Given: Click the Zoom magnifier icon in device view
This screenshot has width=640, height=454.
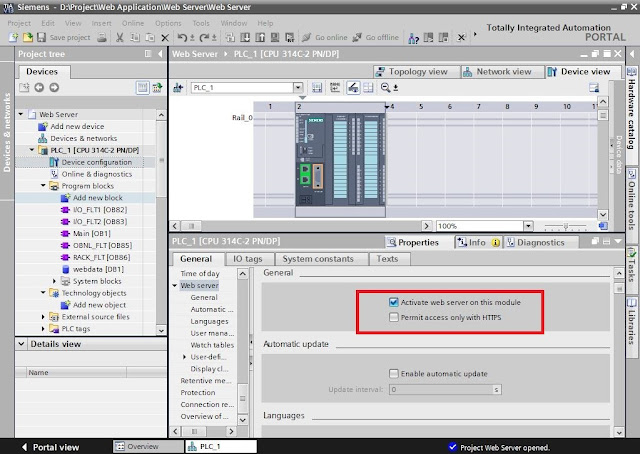Looking at the screenshot, I should (385, 87).
